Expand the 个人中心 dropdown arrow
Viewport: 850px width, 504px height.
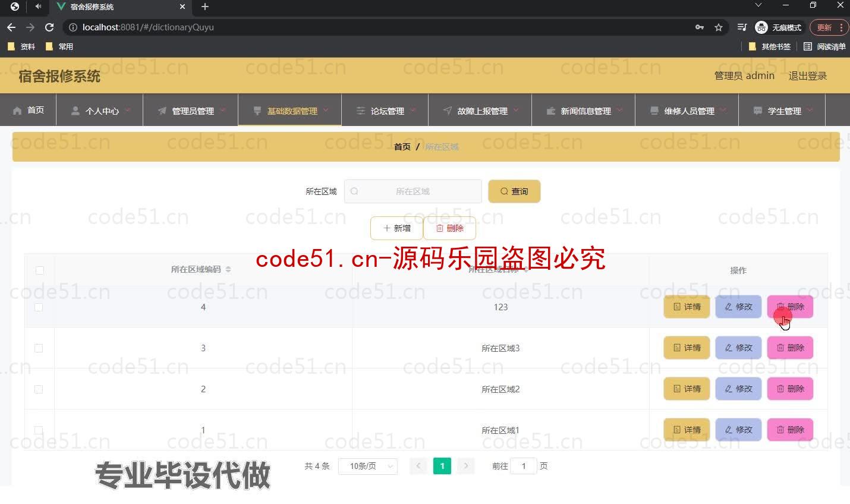127,110
